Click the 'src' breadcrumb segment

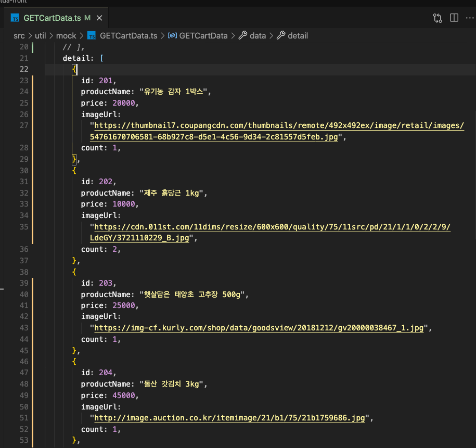click(x=19, y=36)
